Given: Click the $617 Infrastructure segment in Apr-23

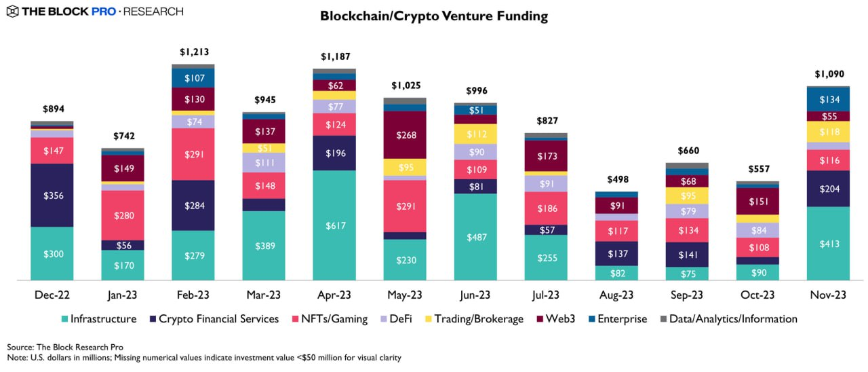Looking at the screenshot, I should [x=334, y=225].
